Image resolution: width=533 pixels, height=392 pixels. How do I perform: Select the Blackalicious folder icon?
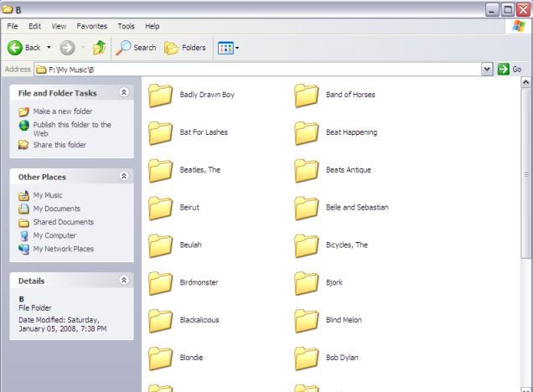tap(160, 321)
